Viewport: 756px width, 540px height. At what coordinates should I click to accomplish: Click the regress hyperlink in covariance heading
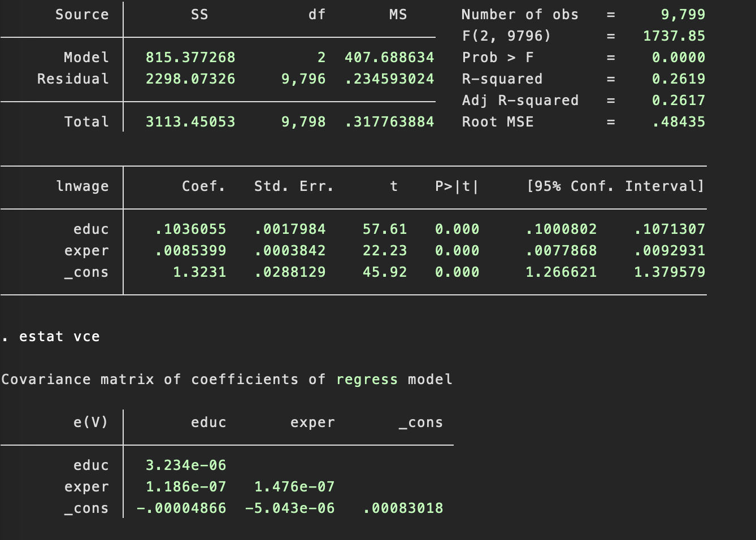[x=367, y=379]
